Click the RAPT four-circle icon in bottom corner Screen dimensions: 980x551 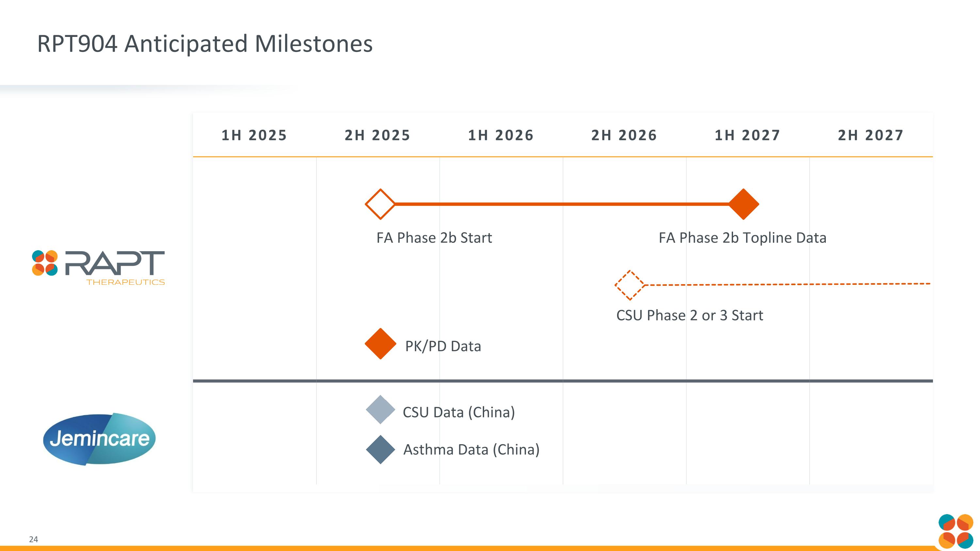click(955, 531)
